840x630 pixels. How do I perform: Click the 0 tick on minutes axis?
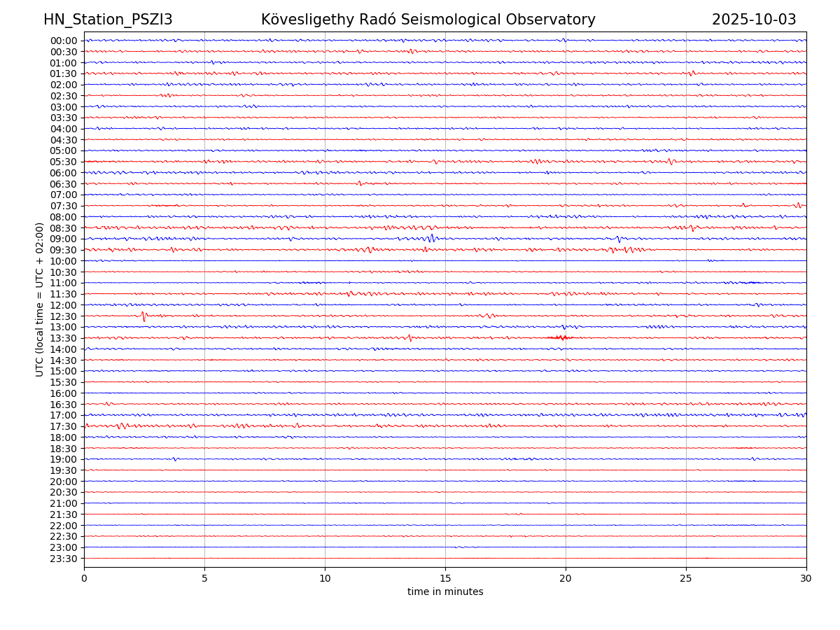point(84,579)
